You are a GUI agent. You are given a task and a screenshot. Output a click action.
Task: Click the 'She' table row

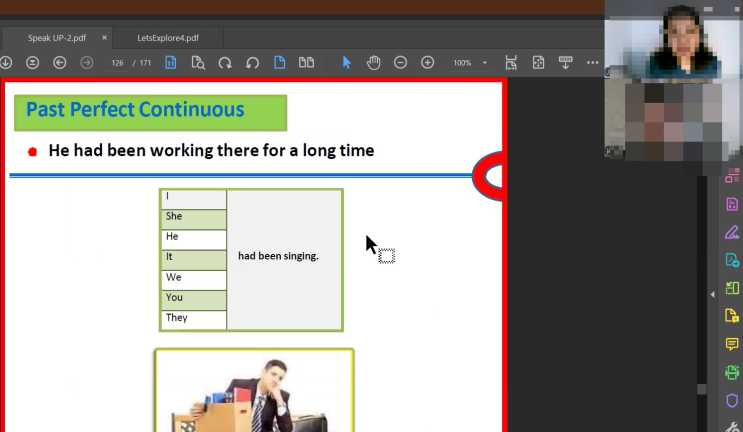pos(194,219)
